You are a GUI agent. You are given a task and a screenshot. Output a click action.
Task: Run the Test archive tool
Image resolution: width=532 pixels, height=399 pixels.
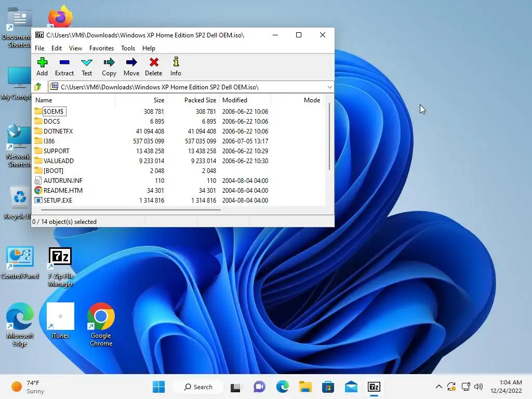[87, 67]
